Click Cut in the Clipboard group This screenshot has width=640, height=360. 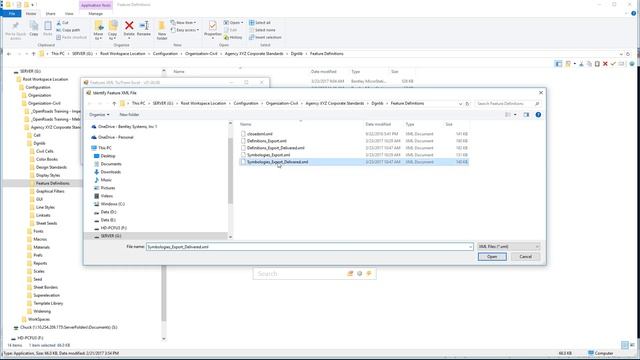click(62, 23)
